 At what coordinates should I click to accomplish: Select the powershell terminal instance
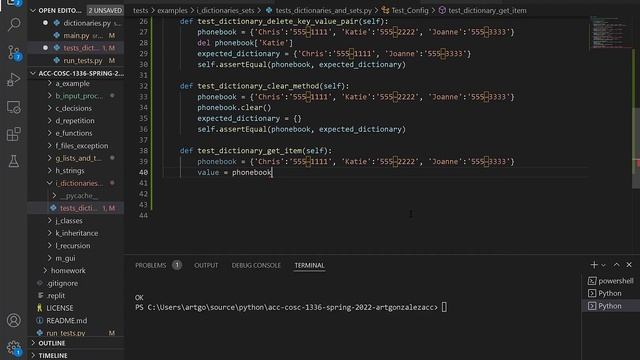(x=611, y=281)
